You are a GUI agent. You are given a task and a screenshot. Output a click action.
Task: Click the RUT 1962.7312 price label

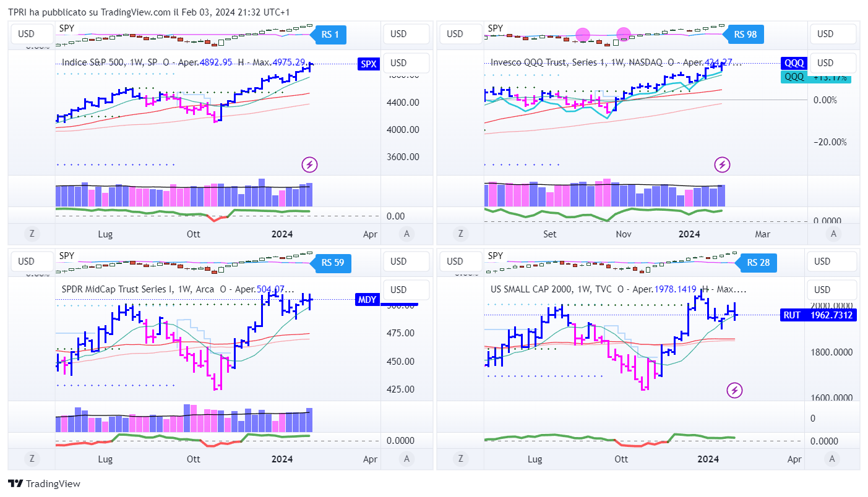(x=818, y=315)
